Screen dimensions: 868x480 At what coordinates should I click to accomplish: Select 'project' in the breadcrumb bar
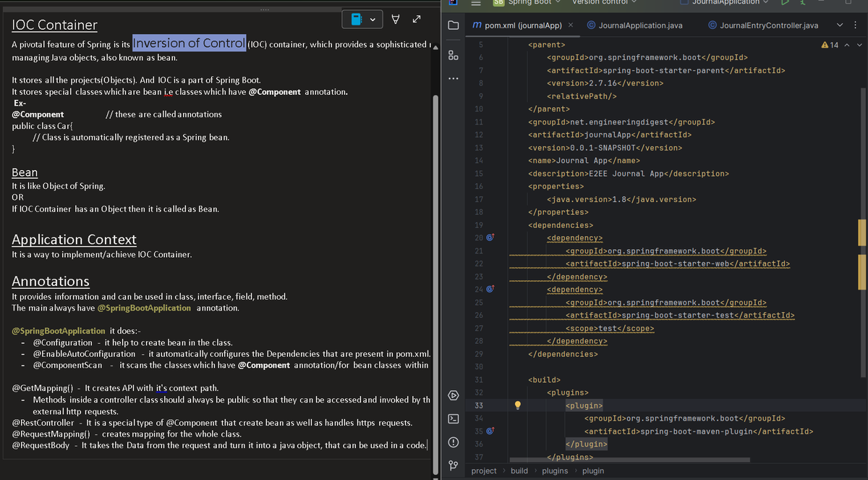(x=484, y=471)
